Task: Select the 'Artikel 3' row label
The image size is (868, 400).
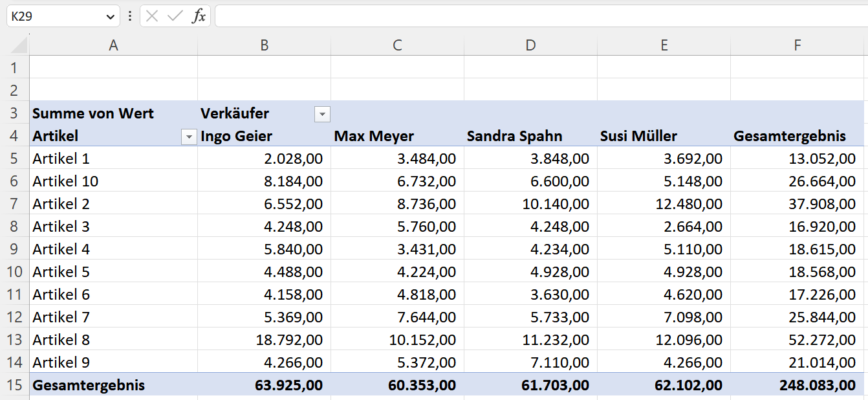Action: [114, 226]
